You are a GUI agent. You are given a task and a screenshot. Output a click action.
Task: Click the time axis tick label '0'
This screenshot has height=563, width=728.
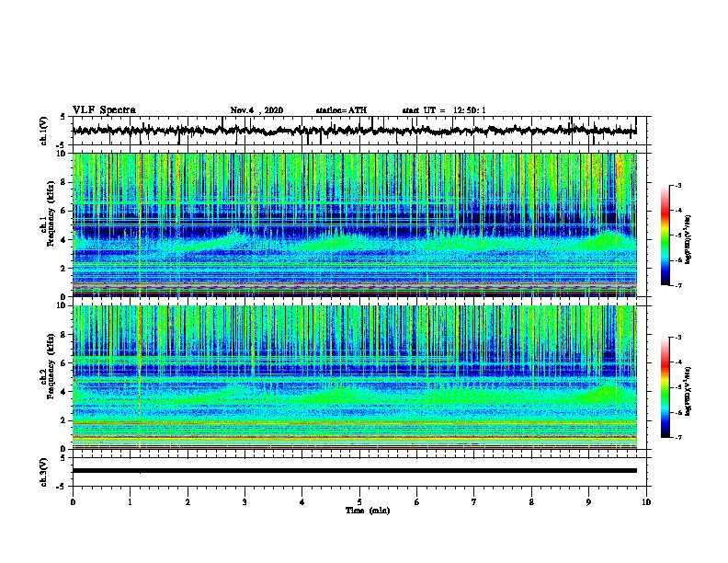pyautogui.click(x=73, y=502)
